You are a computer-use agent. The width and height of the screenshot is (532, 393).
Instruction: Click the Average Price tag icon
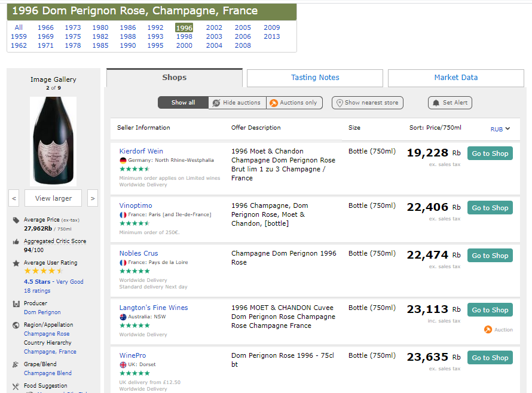pyautogui.click(x=16, y=220)
